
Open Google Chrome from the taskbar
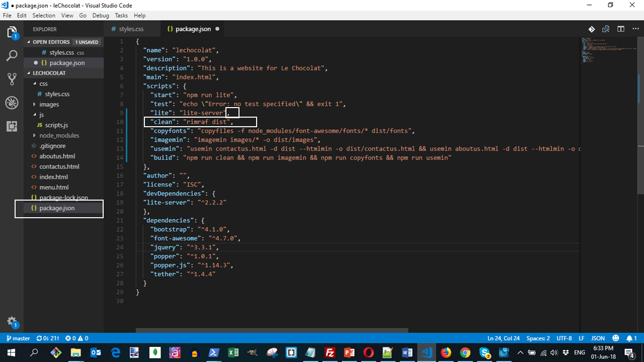point(465,352)
